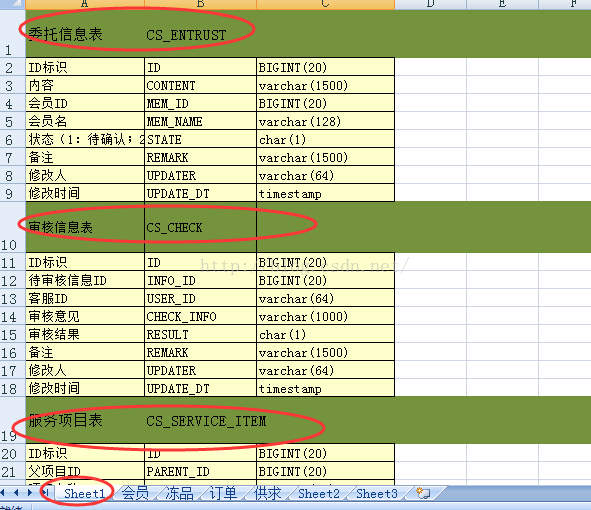Click the USER_ID cell
This screenshot has height=510, width=591.
pos(200,298)
